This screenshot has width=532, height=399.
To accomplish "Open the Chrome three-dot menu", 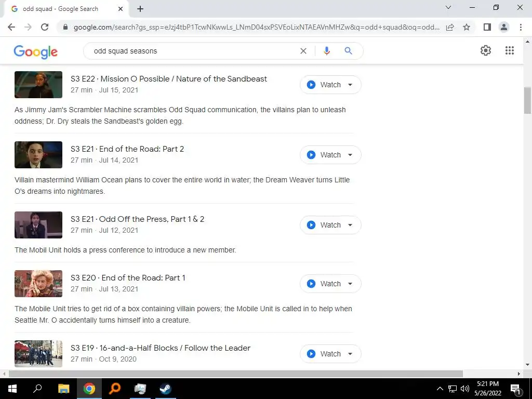I will 521,27.
